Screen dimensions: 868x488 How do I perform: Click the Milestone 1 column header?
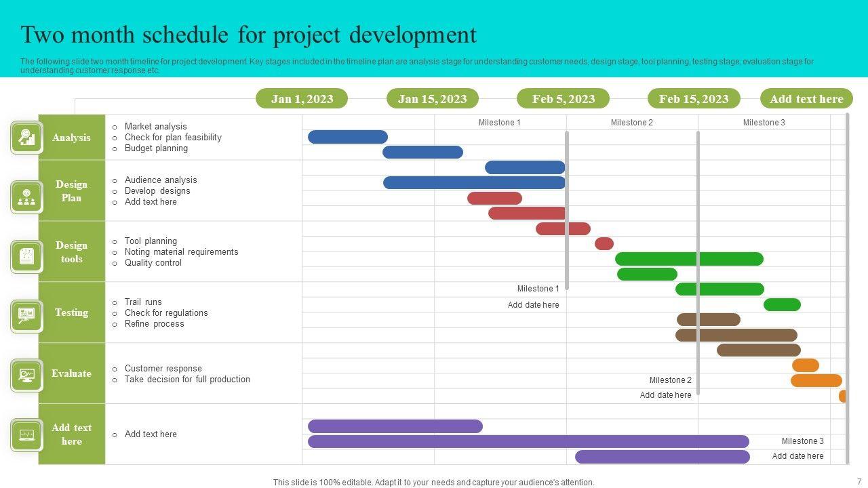pos(499,123)
